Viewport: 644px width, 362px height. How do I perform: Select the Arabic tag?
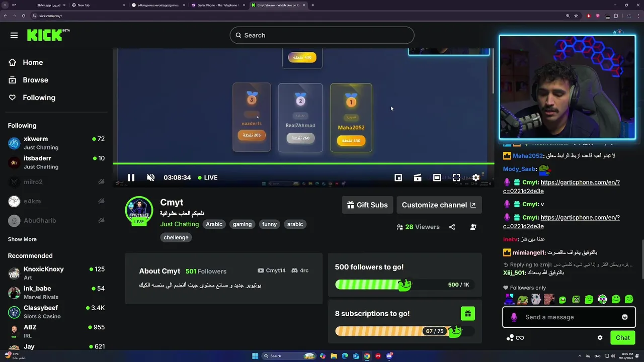214,224
